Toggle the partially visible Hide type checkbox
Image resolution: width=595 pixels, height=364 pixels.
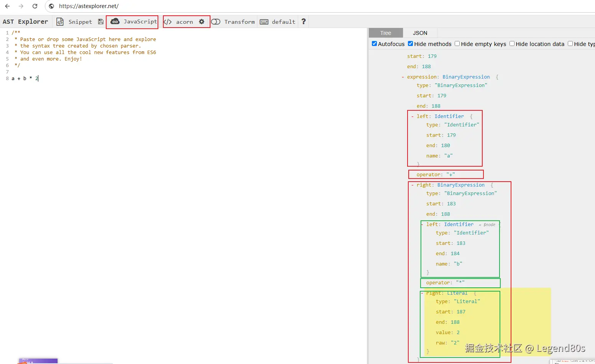(570, 44)
